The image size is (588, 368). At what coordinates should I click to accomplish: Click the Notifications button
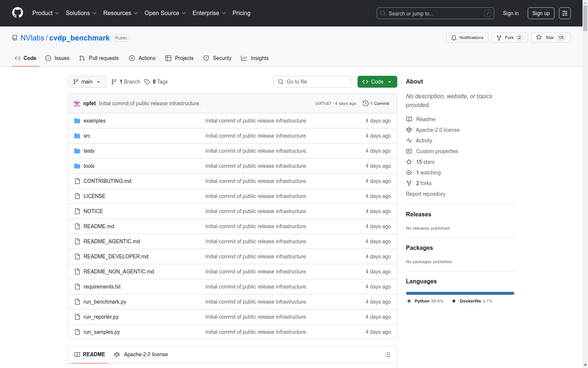[467, 38]
